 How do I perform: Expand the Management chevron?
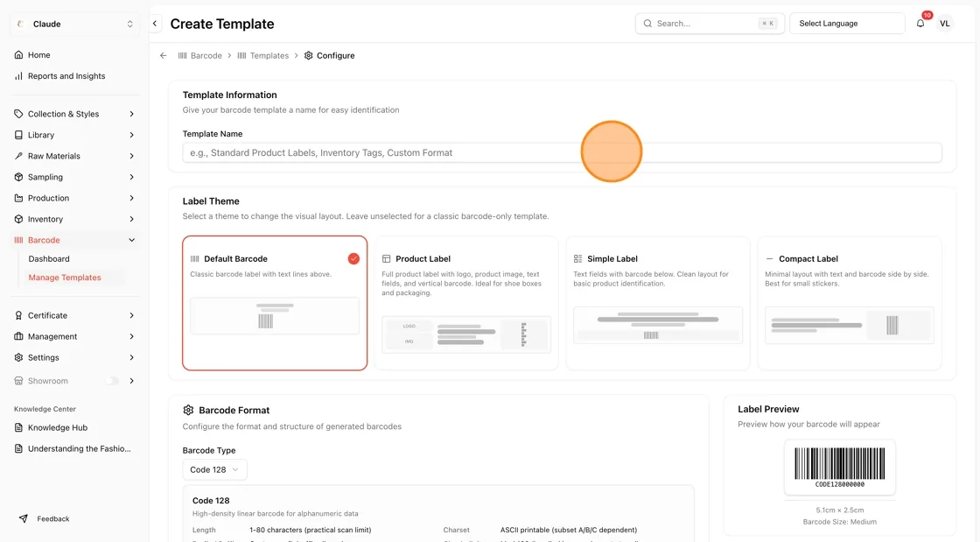[131, 336]
